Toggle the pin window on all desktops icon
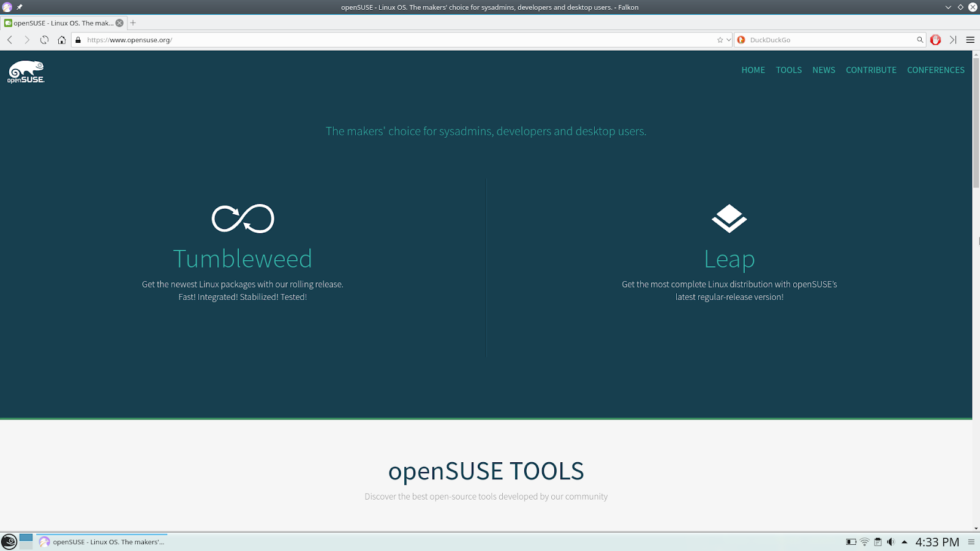 20,7
